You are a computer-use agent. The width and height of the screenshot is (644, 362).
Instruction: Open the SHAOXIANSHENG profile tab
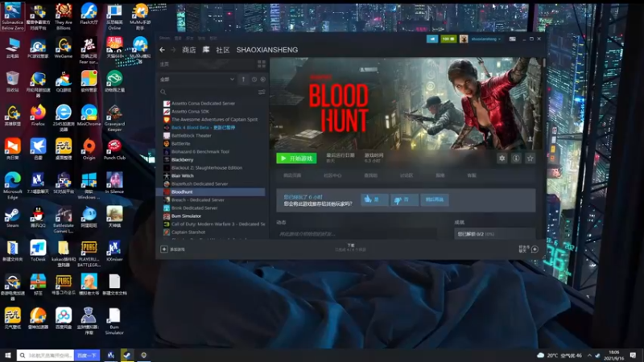[x=267, y=50]
